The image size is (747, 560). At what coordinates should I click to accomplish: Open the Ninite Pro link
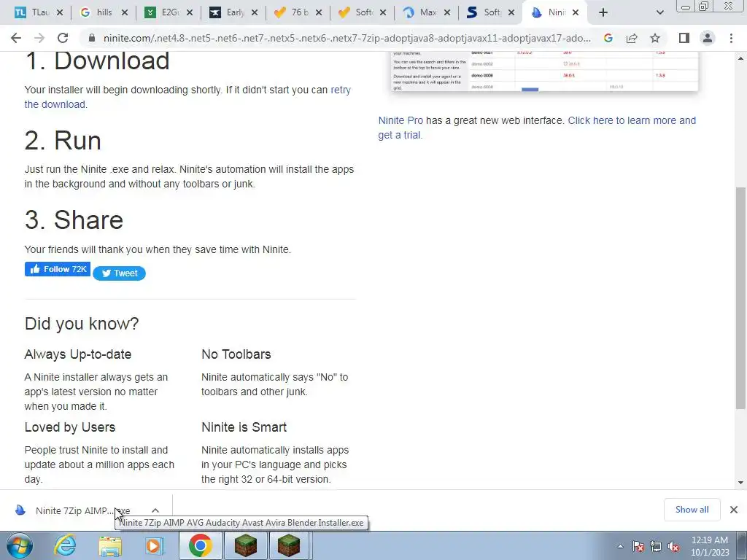(x=400, y=120)
